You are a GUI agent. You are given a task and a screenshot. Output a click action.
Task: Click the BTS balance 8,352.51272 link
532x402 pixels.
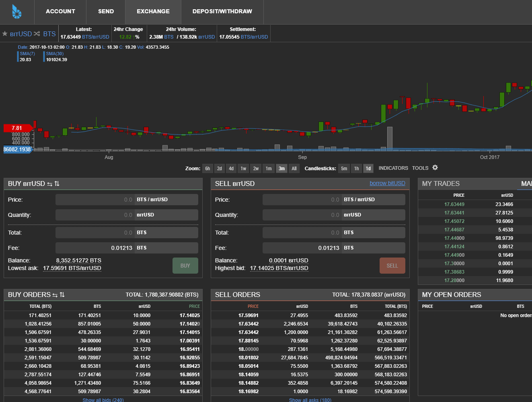(x=79, y=260)
